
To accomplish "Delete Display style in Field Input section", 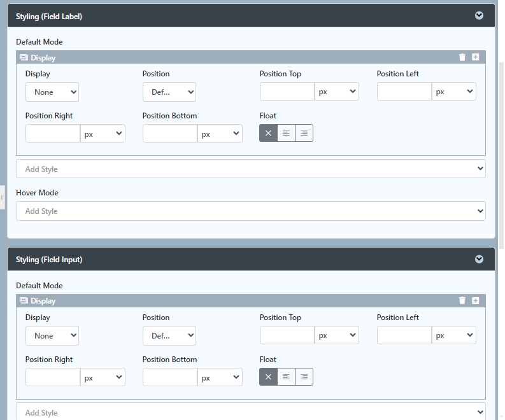I will coord(462,301).
